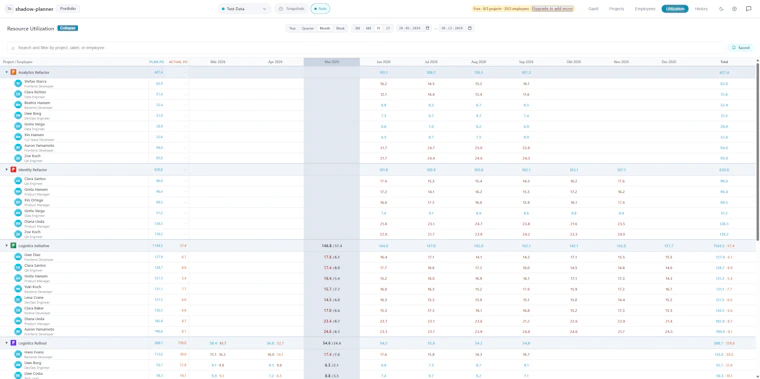
Task: Click the Logistics Initiative green project icon
Action: [x=14, y=246]
